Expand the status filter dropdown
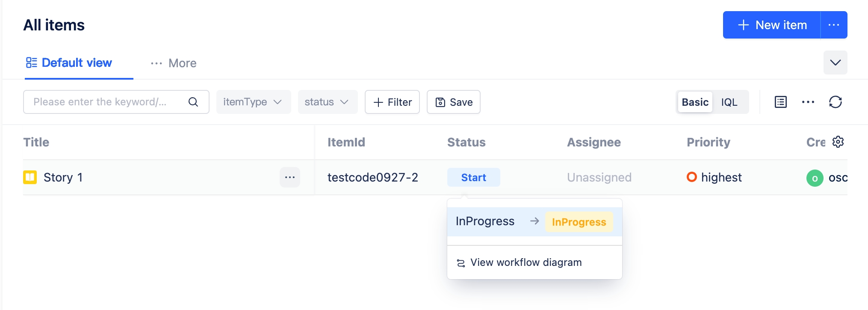The width and height of the screenshot is (868, 310). coord(327,102)
